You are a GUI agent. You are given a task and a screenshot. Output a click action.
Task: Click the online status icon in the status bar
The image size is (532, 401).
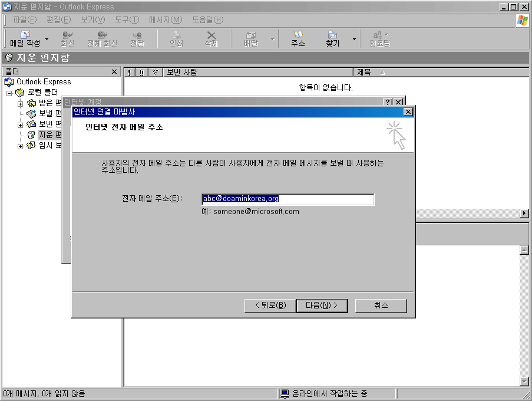click(285, 394)
